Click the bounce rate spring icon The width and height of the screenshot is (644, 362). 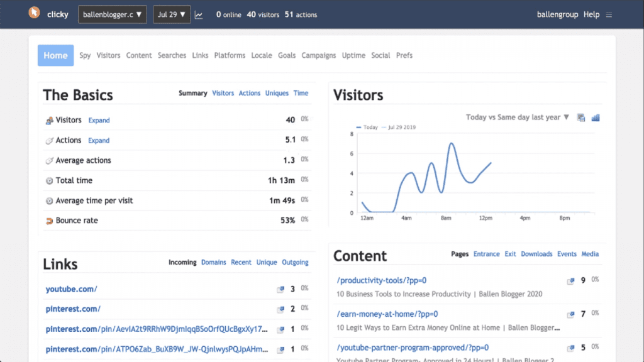coord(48,221)
